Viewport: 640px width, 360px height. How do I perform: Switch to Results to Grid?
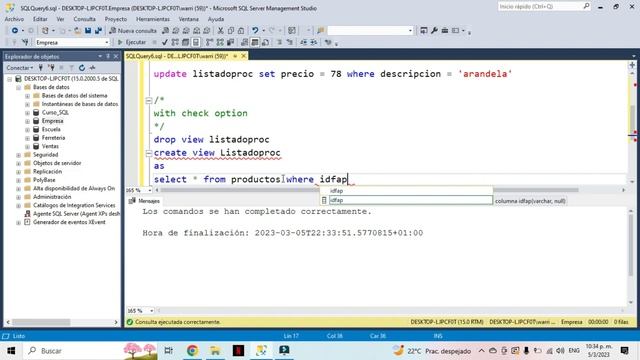(255, 42)
